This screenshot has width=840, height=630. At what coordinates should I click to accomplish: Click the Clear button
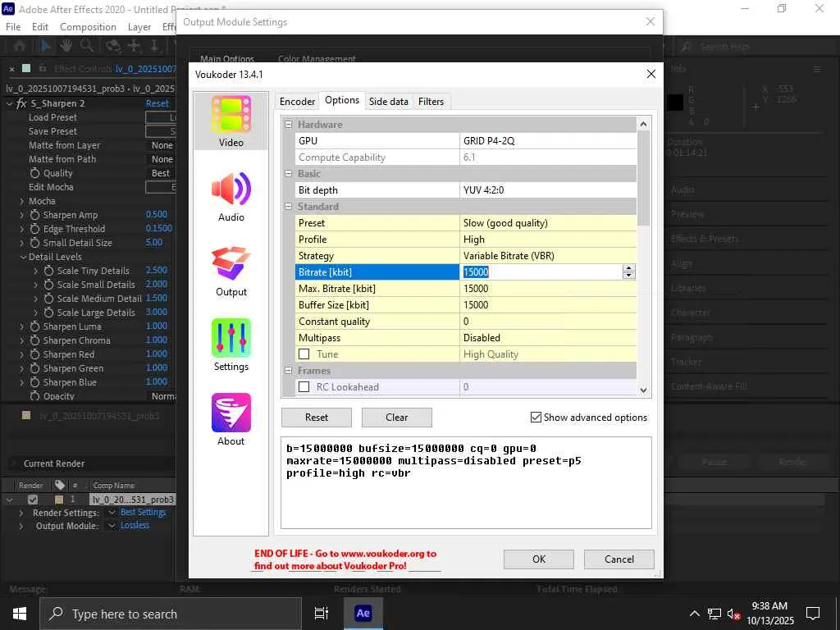[397, 418]
